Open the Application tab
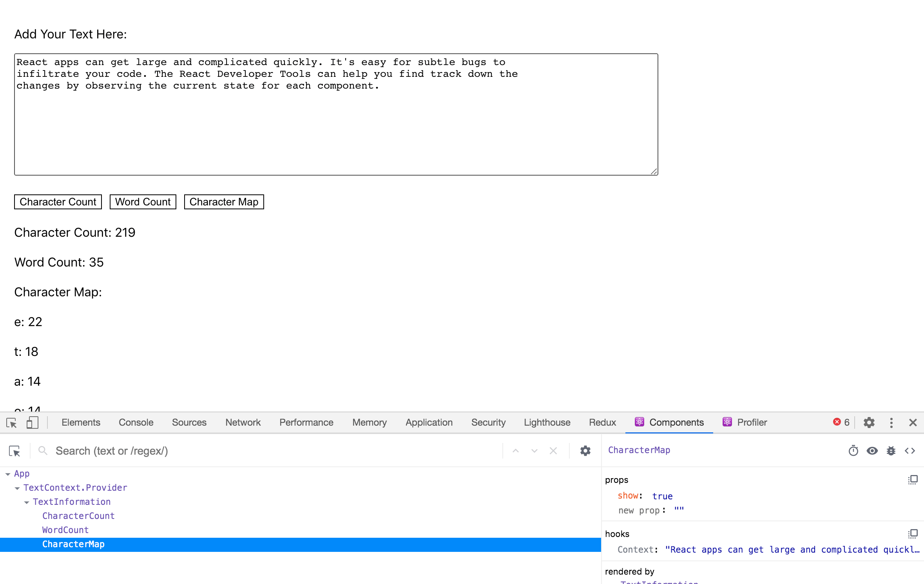924x584 pixels. (x=429, y=423)
